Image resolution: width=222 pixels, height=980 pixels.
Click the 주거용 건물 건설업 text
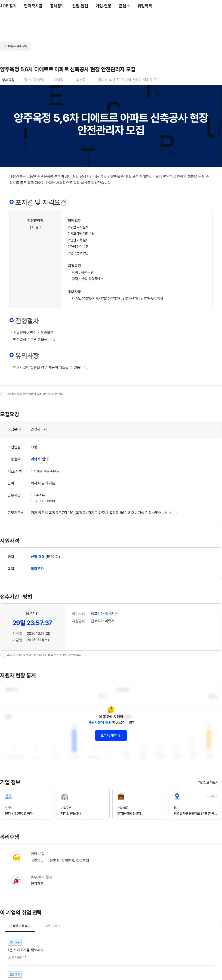pyautogui.click(x=129, y=813)
